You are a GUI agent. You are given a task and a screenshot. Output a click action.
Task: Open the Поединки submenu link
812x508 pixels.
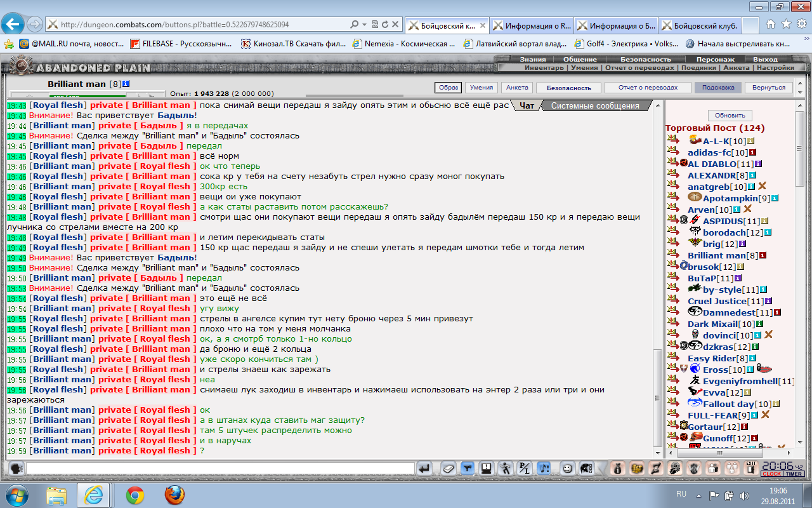click(x=699, y=67)
